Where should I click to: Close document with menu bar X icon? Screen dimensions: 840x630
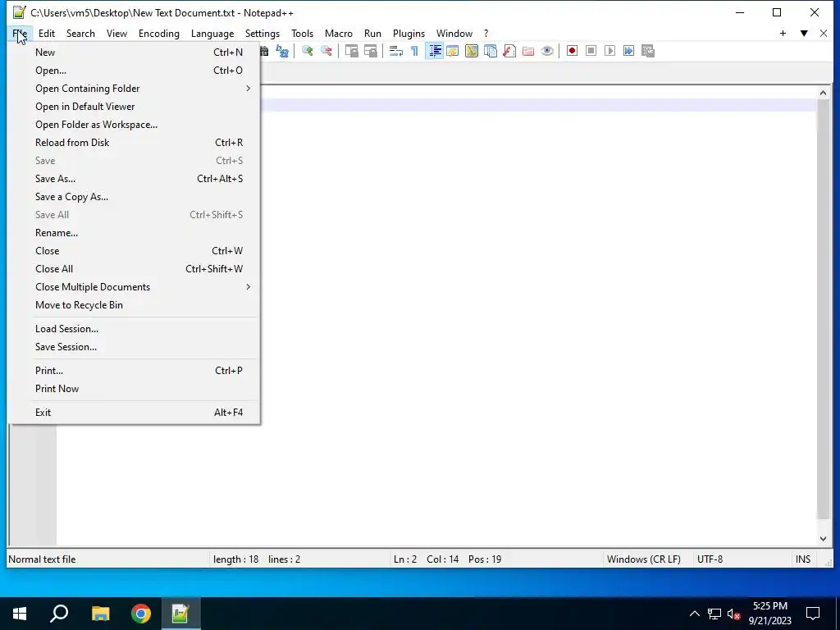(824, 33)
